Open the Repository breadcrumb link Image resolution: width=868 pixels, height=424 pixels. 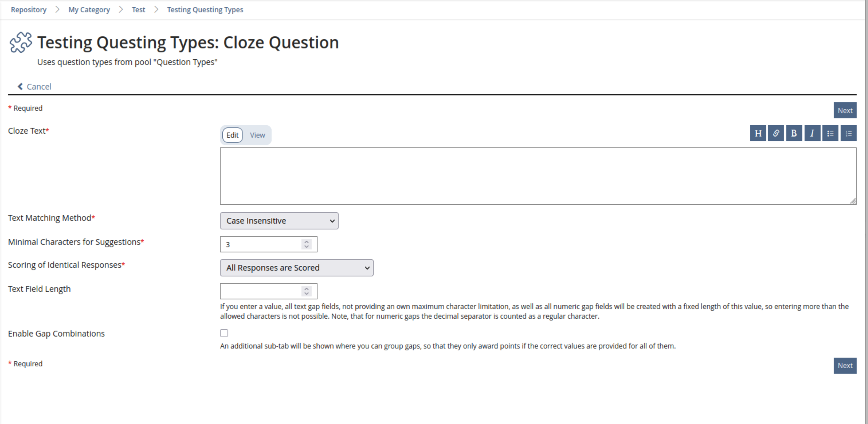pos(29,10)
